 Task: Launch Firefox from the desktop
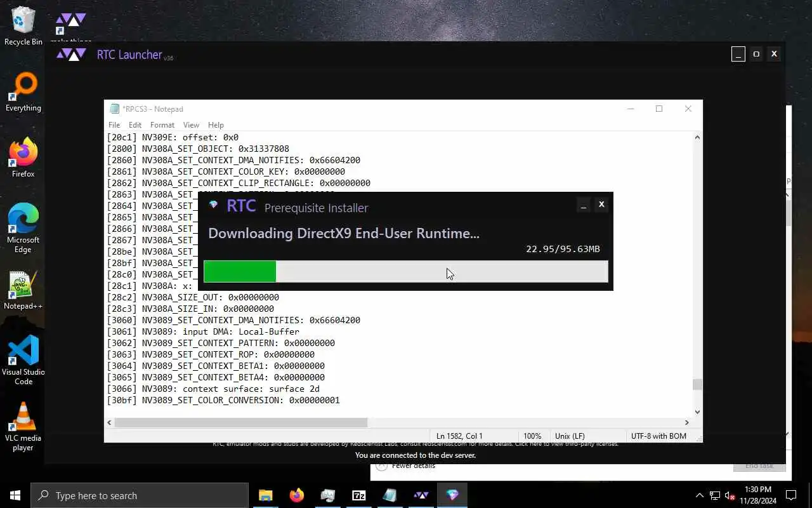[23, 158]
